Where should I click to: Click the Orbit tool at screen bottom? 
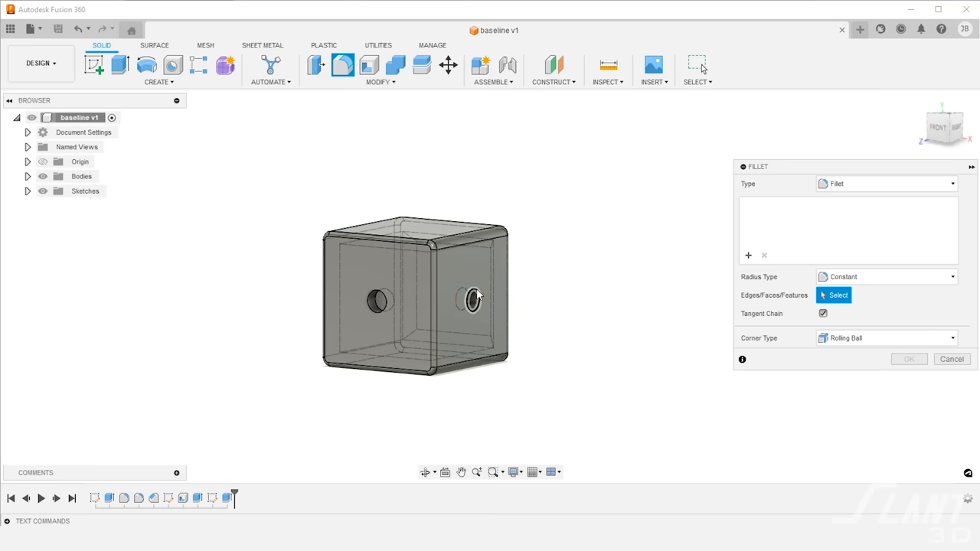coord(426,471)
